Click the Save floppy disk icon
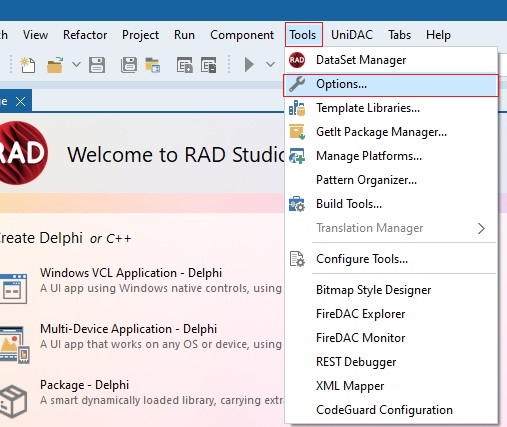 (97, 65)
